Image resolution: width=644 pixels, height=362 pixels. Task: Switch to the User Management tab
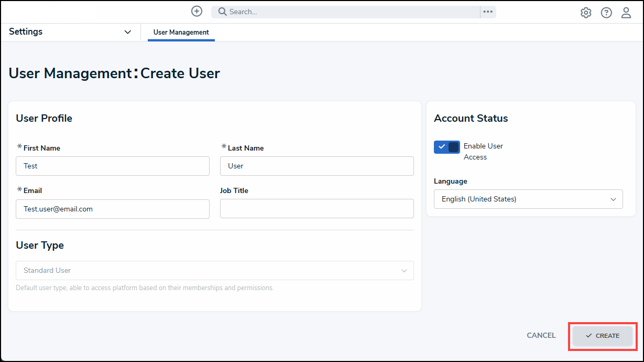click(x=181, y=33)
